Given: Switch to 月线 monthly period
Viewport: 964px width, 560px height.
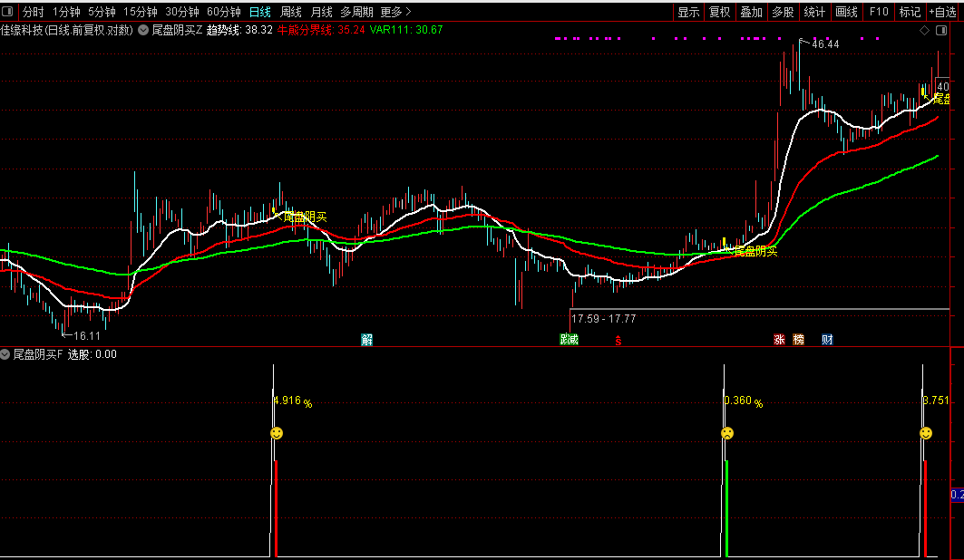Looking at the screenshot, I should coord(322,12).
